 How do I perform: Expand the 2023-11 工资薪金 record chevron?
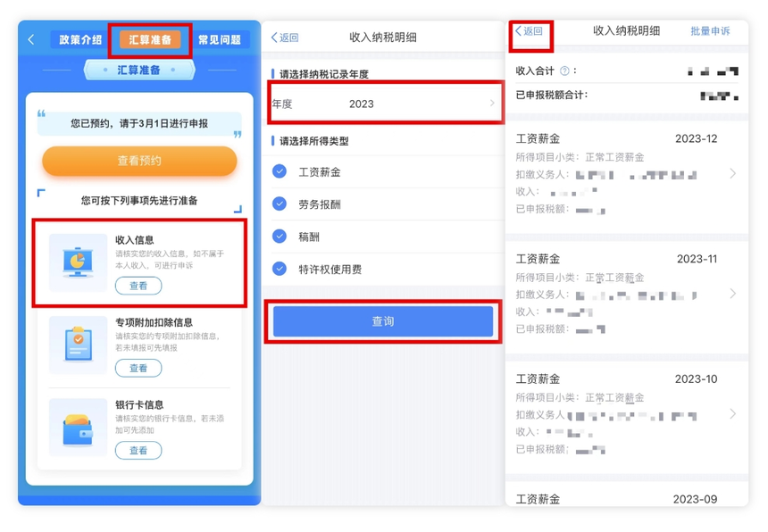733,294
